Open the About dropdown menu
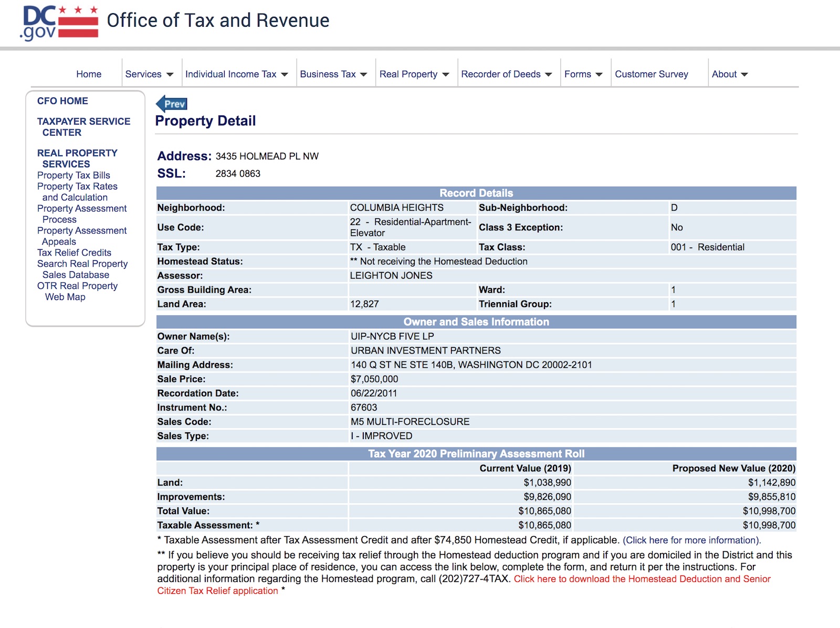 tap(729, 74)
